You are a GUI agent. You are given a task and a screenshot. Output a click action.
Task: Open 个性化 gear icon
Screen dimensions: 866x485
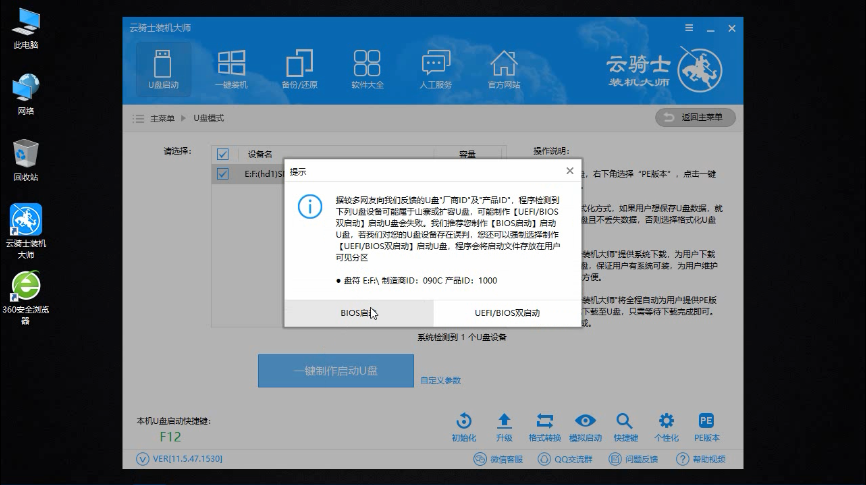[666, 427]
